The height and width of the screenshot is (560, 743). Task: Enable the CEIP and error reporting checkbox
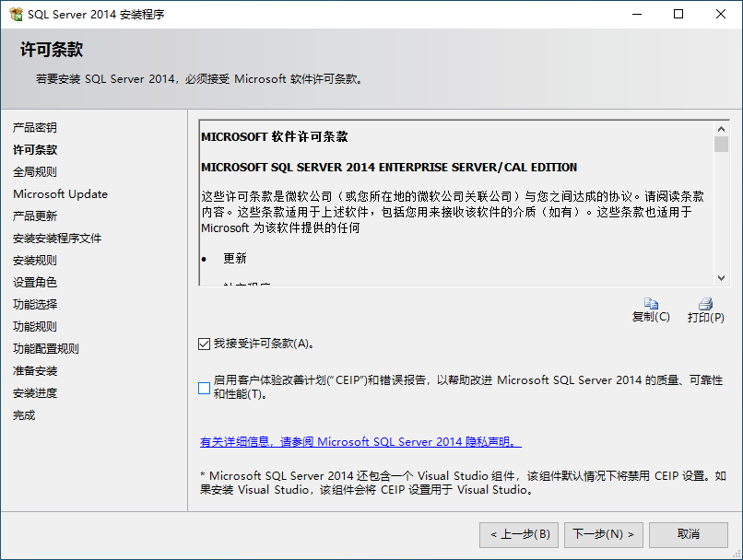tap(205, 388)
